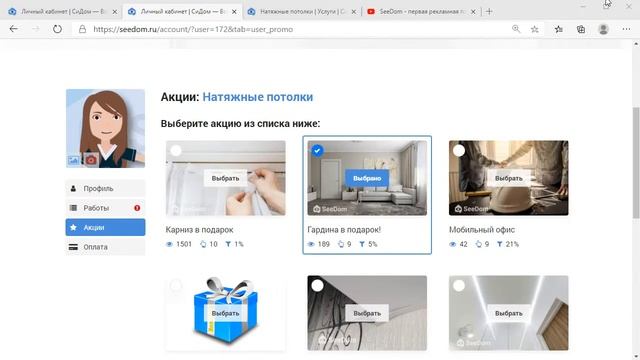Click the browser address bar URL

coord(193,29)
